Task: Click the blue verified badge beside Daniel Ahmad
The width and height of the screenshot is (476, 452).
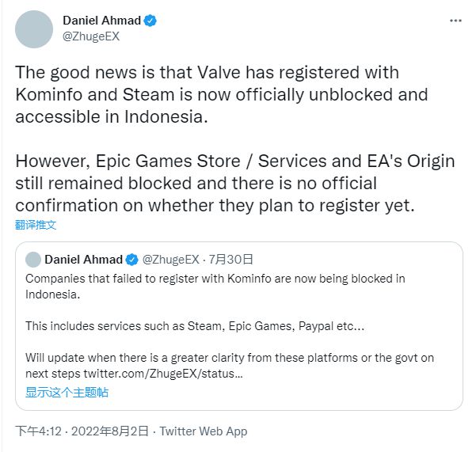Action: (x=150, y=21)
